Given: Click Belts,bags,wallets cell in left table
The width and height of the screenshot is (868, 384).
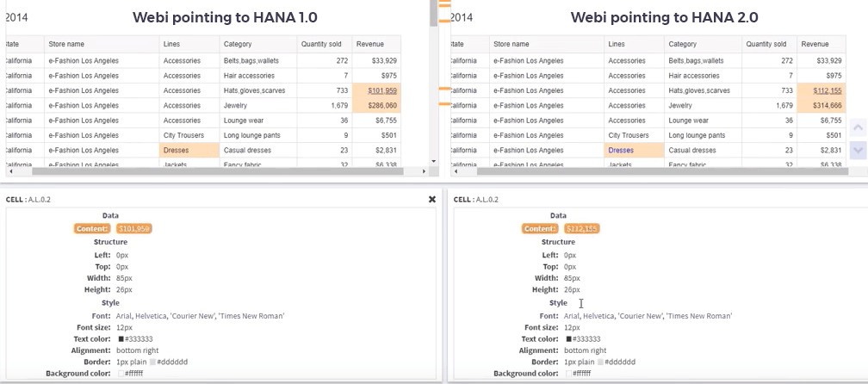Looking at the screenshot, I should point(258,60).
